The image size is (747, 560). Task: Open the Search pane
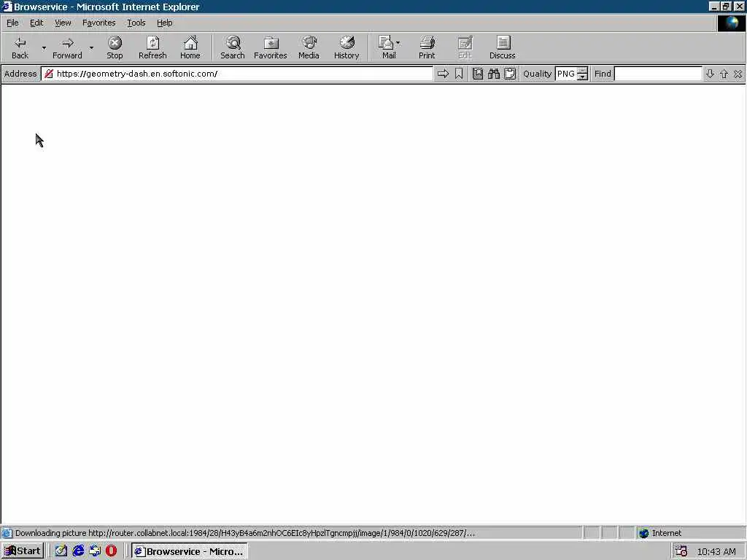pyautogui.click(x=233, y=47)
